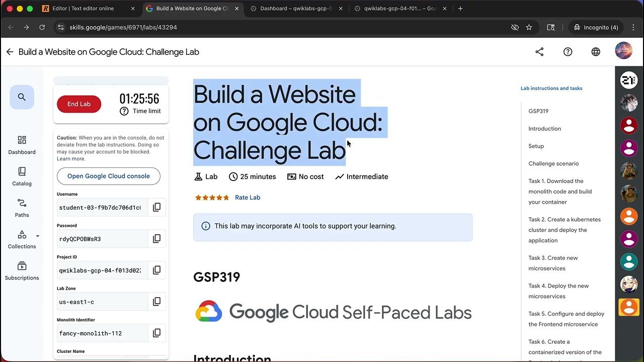Jump to GSP319 in lab outline
This screenshot has width=644, height=362.
click(x=538, y=111)
